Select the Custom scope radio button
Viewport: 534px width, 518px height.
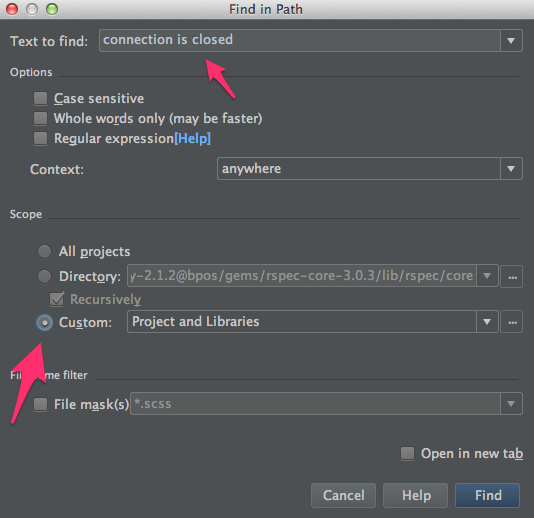pos(44,322)
